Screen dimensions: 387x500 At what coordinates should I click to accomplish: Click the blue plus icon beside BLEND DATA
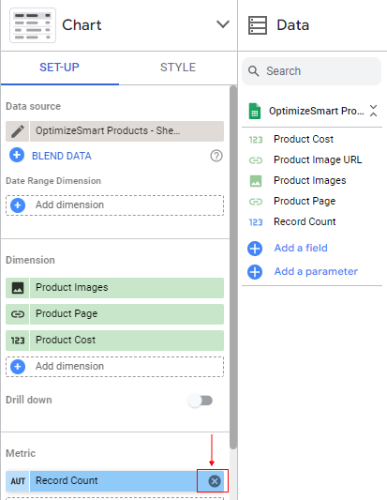[17, 155]
